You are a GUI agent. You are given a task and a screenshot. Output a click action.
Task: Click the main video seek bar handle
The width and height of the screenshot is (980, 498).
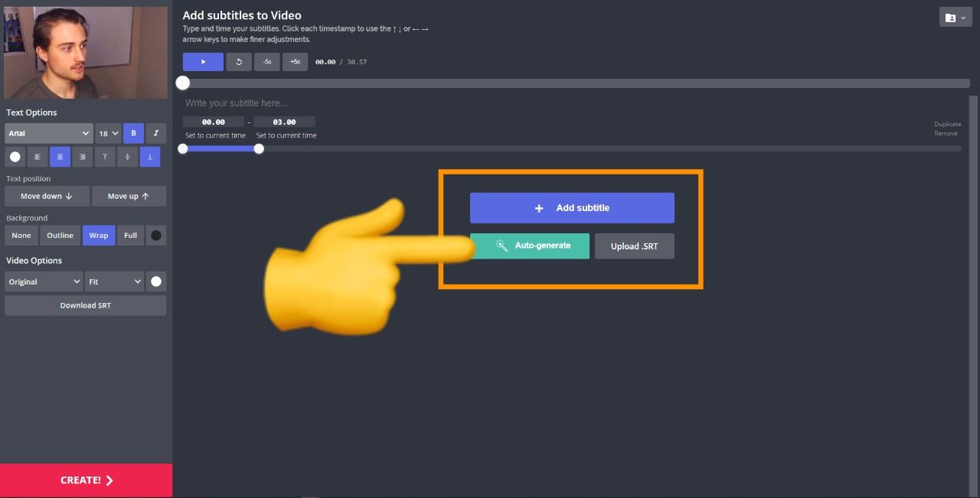183,83
